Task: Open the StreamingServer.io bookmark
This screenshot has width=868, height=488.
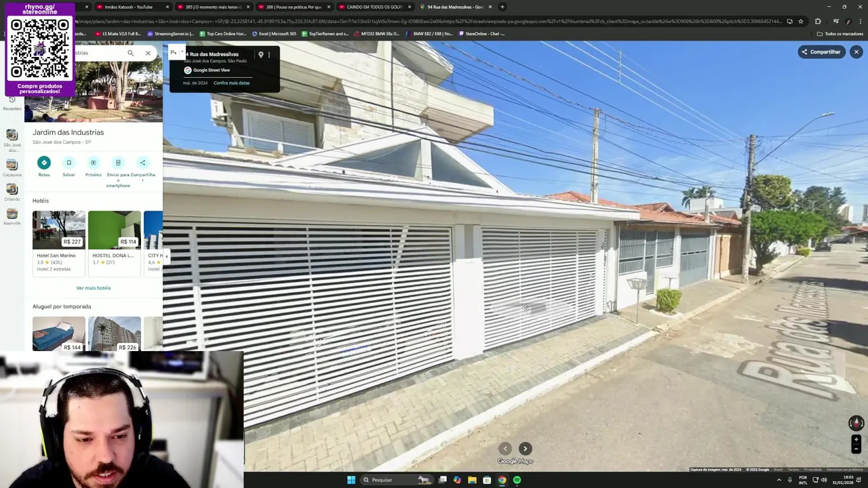Action: [x=170, y=33]
